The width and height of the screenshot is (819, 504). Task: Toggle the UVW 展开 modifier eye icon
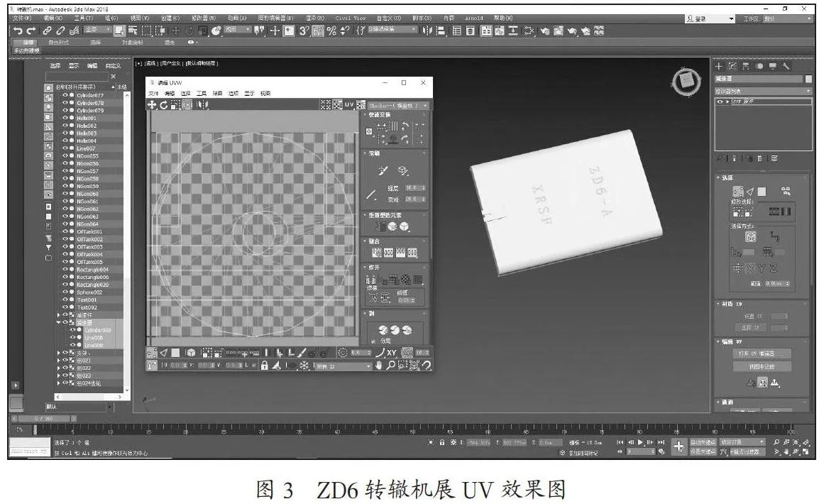tap(720, 102)
